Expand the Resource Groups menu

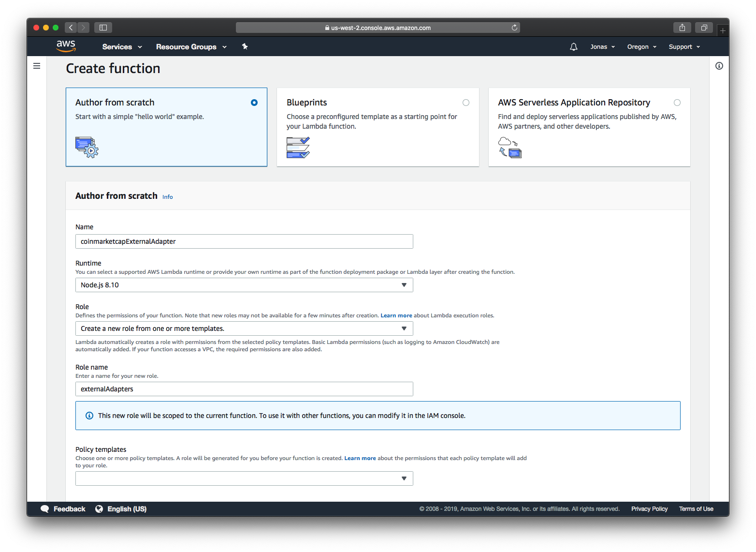click(x=191, y=47)
